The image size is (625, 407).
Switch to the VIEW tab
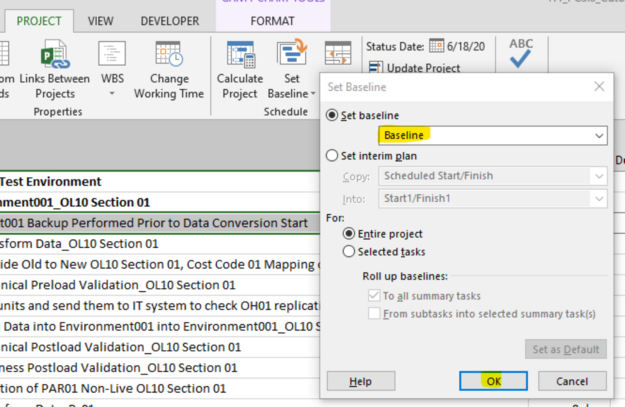click(x=100, y=21)
